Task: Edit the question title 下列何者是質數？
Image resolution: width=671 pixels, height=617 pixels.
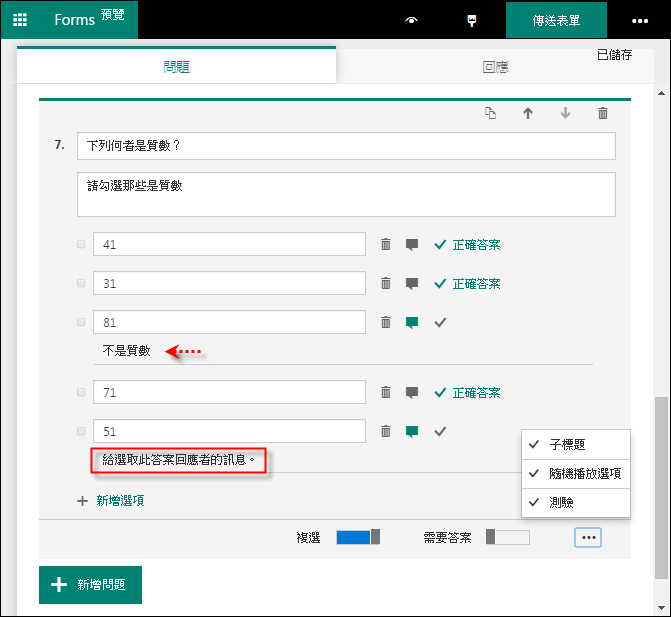Action: tap(346, 146)
